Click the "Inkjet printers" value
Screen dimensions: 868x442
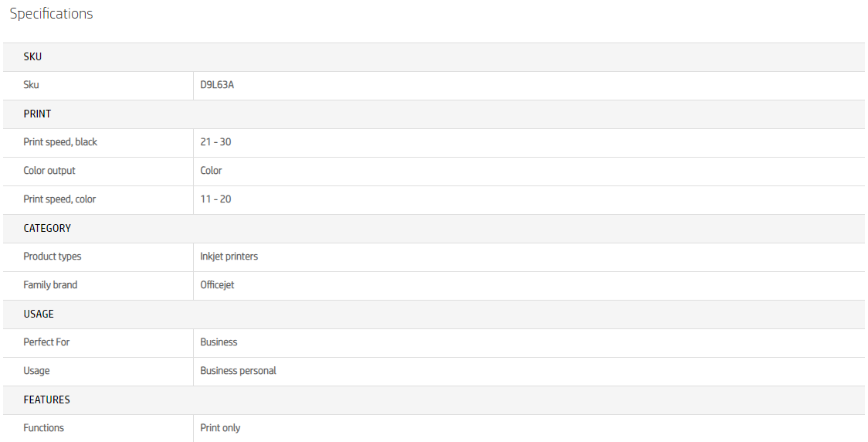point(229,257)
